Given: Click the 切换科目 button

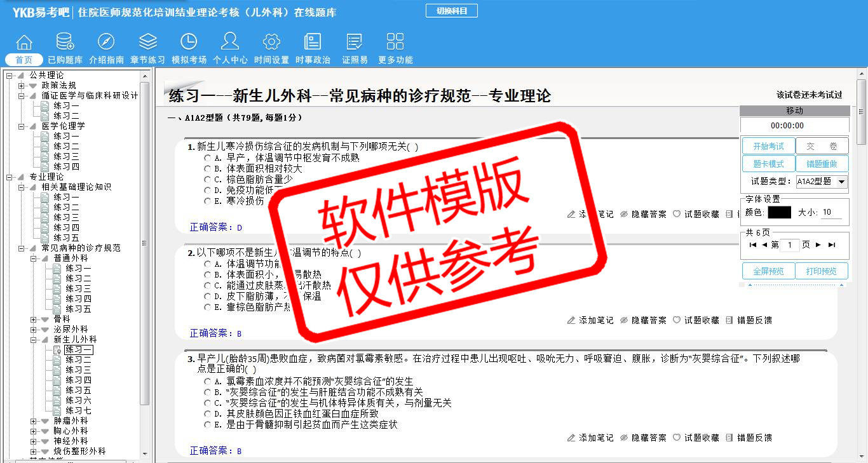Looking at the screenshot, I should tap(451, 11).
